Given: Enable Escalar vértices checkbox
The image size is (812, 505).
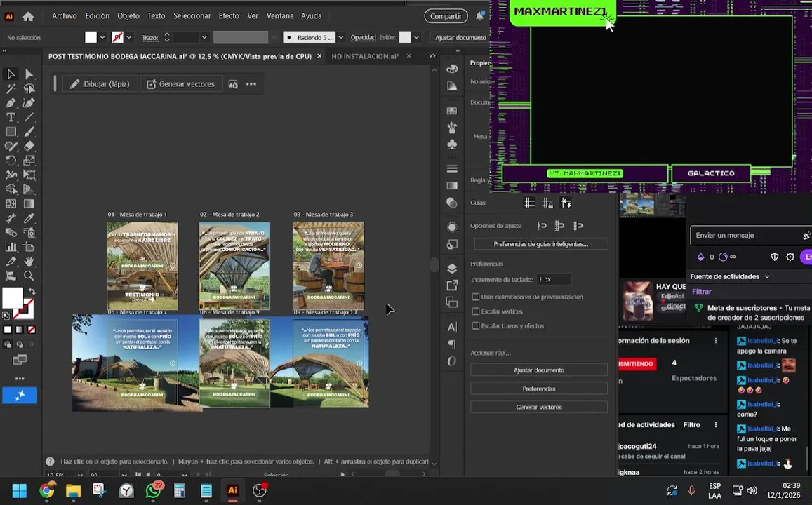Looking at the screenshot, I should tap(475, 311).
